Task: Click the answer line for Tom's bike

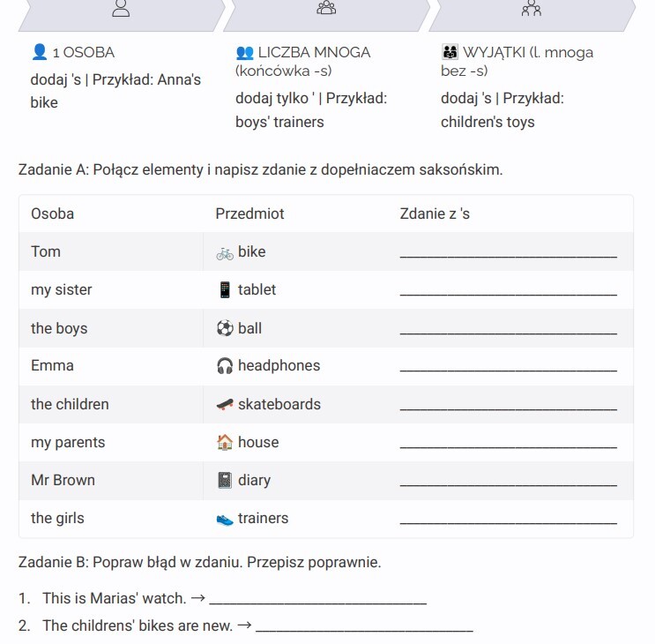Action: [508, 253]
